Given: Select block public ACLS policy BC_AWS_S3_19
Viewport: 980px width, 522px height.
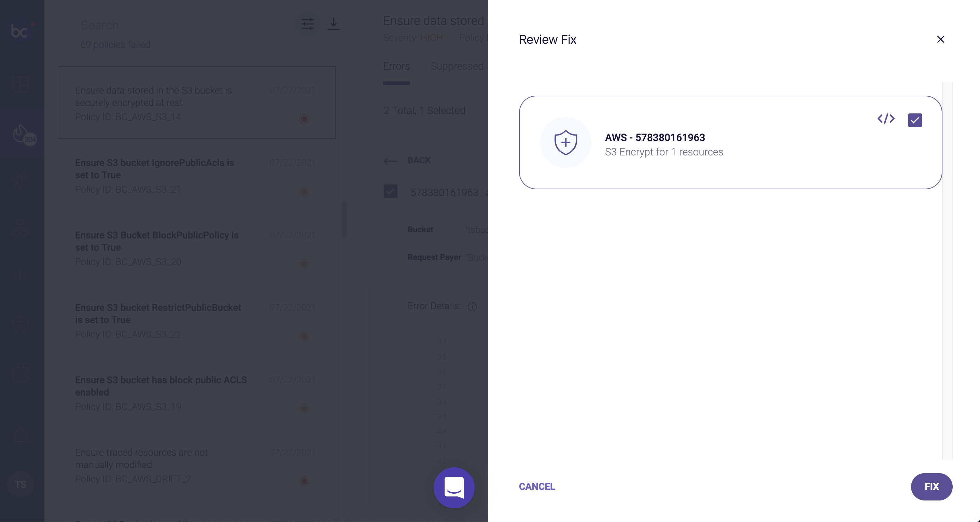Looking at the screenshot, I should click(x=197, y=393).
